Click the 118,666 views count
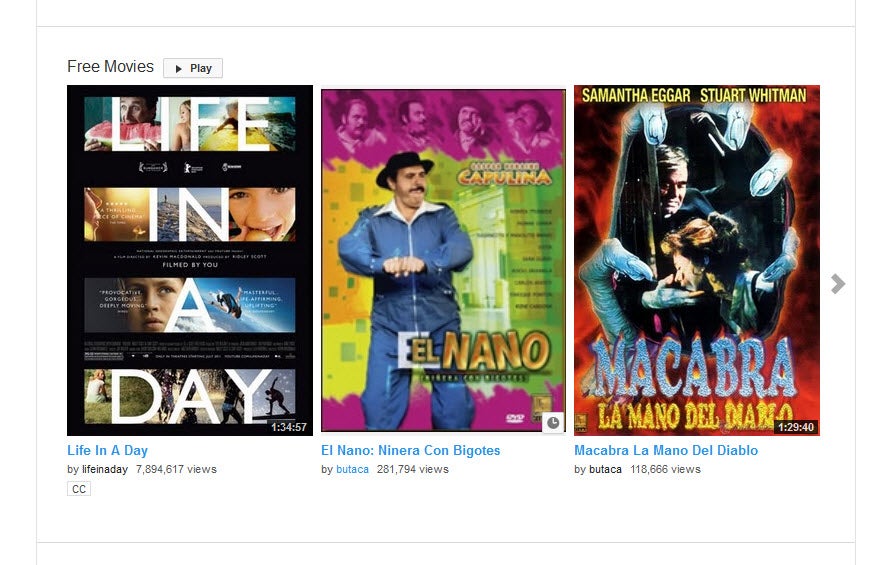 pyautogui.click(x=665, y=469)
